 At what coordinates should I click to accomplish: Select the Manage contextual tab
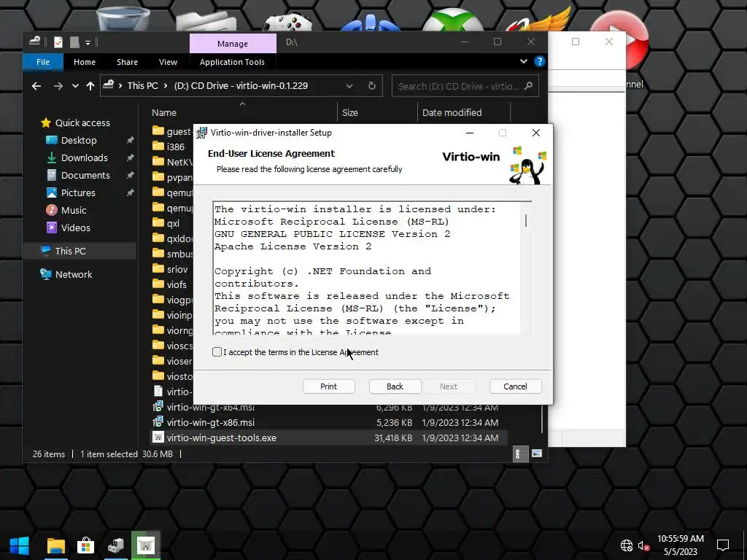point(233,43)
